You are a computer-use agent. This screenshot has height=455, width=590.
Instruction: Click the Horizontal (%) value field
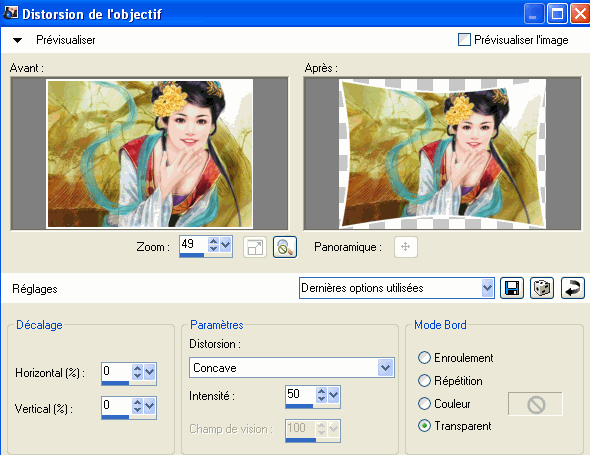(116, 371)
